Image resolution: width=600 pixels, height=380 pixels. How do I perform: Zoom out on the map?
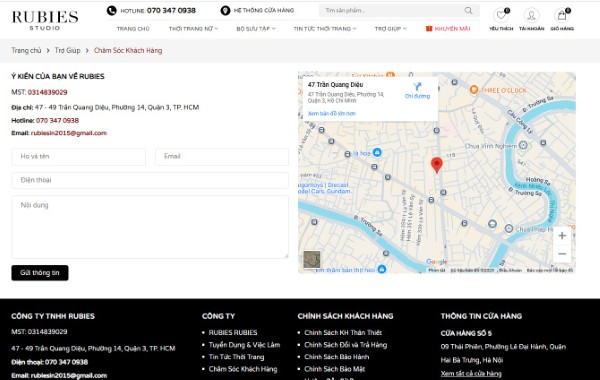tap(562, 254)
